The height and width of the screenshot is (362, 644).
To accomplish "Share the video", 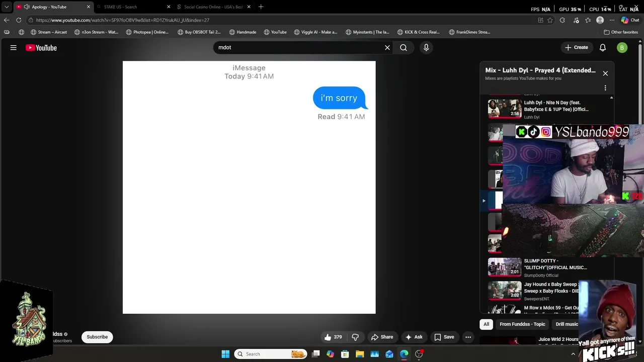I will 382,337.
